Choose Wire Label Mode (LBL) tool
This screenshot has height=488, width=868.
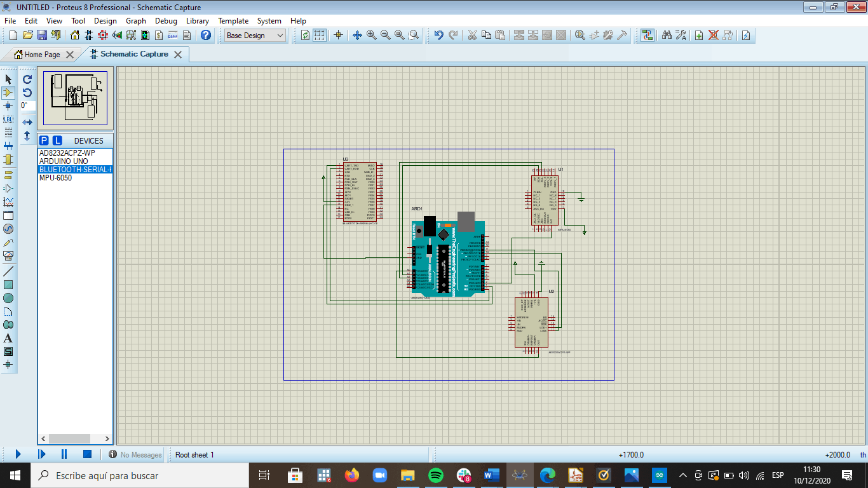(8, 119)
